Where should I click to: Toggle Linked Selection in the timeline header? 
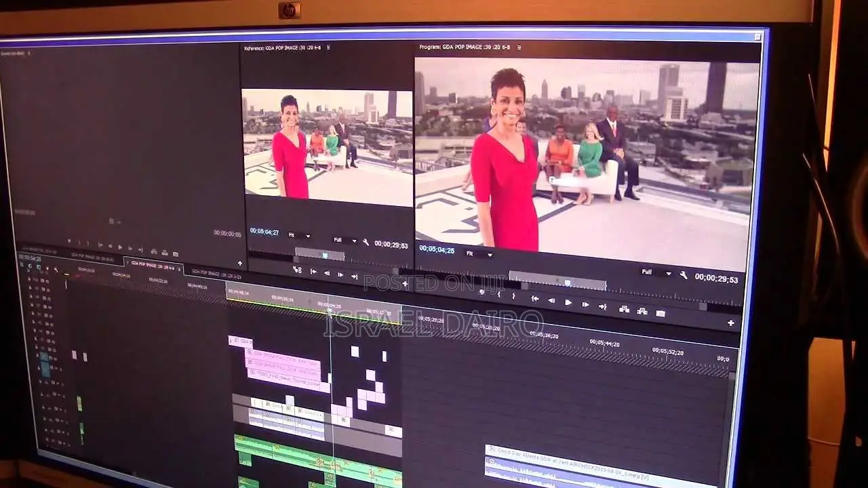[x=38, y=266]
